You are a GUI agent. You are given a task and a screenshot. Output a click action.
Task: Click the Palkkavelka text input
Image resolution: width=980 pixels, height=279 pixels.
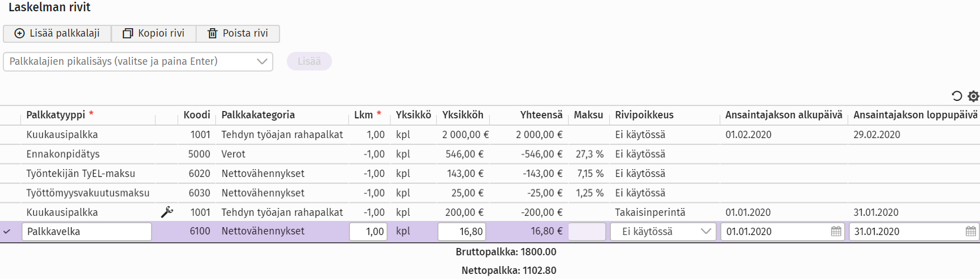[x=86, y=232]
